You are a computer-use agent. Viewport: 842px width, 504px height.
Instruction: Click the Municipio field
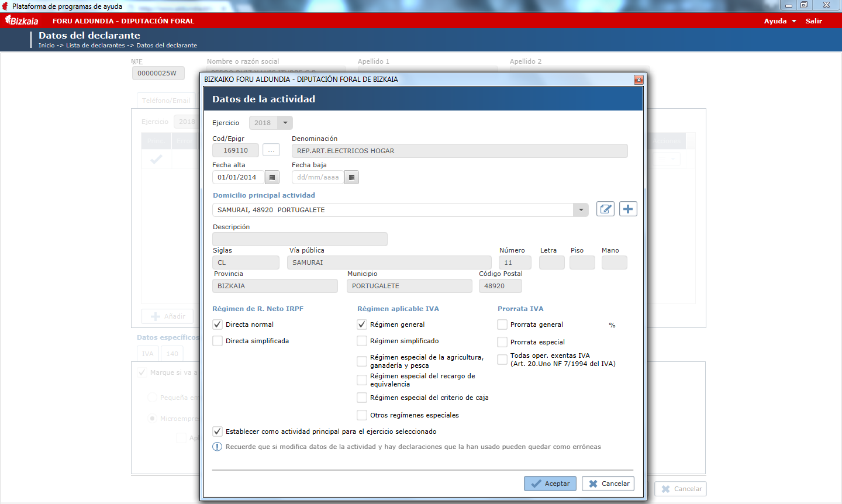pos(409,286)
